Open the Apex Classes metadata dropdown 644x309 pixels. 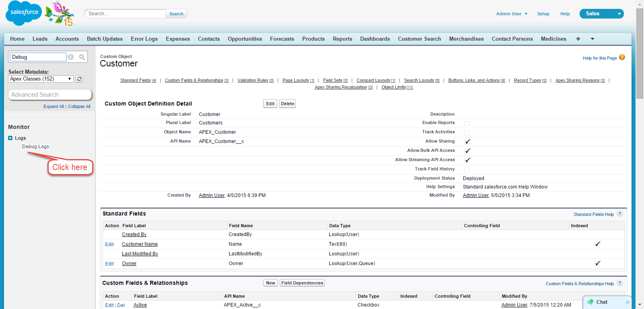coord(41,79)
